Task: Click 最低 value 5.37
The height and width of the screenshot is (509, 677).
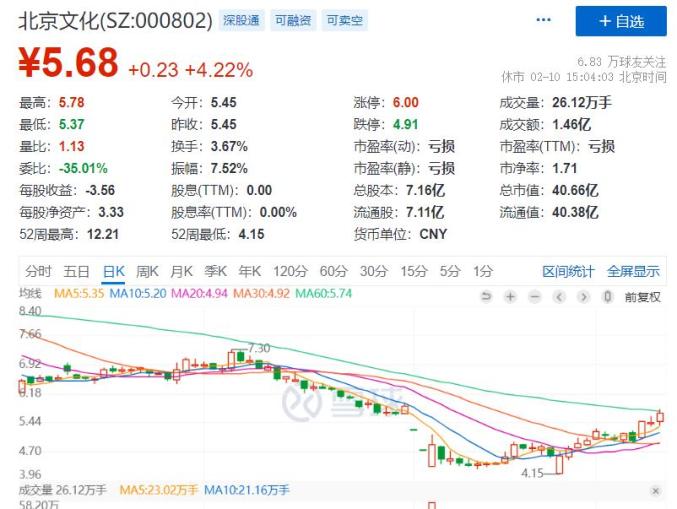Action: click(x=72, y=125)
